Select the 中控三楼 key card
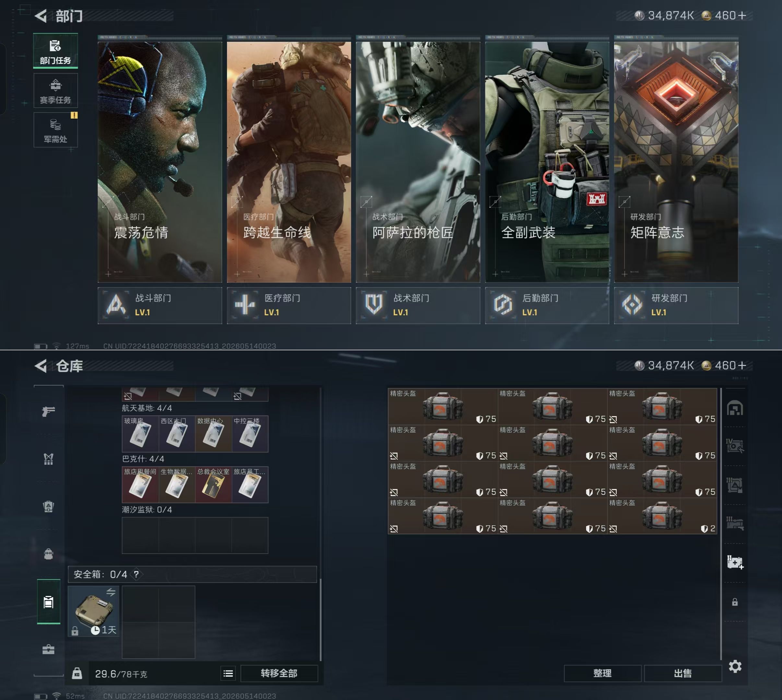This screenshot has height=700, width=782. pyautogui.click(x=250, y=434)
